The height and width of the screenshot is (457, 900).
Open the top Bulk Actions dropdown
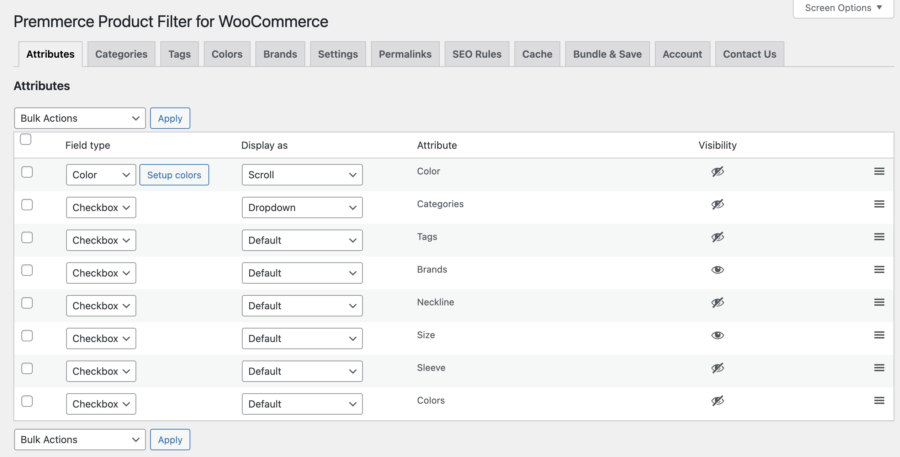[80, 118]
